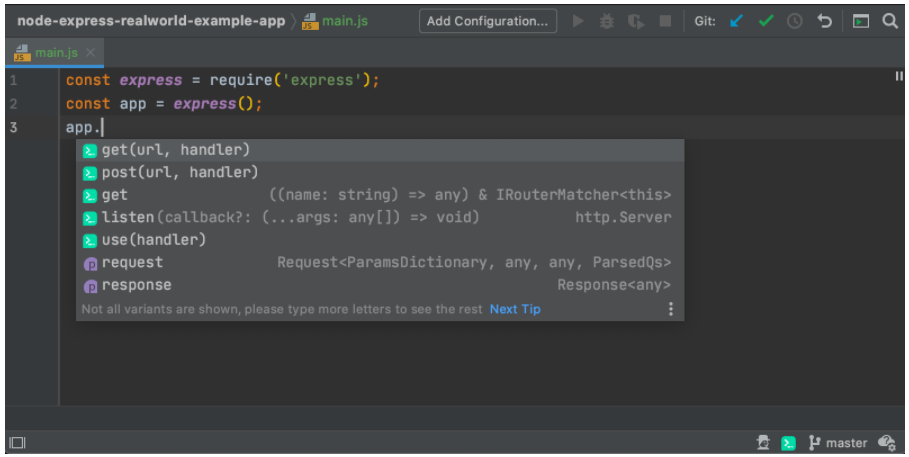Screen dimensions: 909x457
Task: Open the search everywhere magnifier
Action: tap(889, 21)
